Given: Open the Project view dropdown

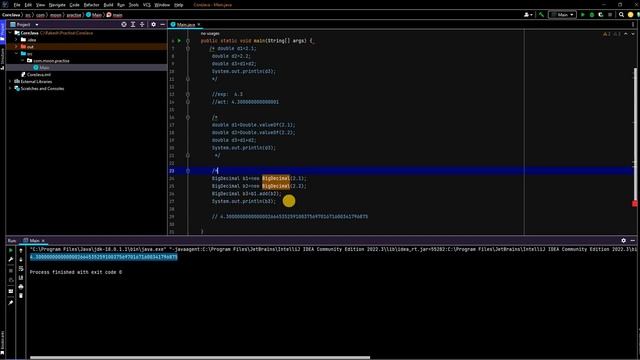Looking at the screenshot, I should tap(36, 25).
